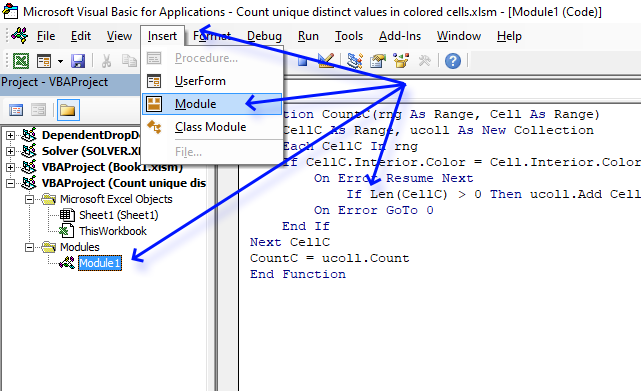The image size is (641, 391).
Task: Click the 'Project - VBAProject' pane title
Action: (x=55, y=82)
